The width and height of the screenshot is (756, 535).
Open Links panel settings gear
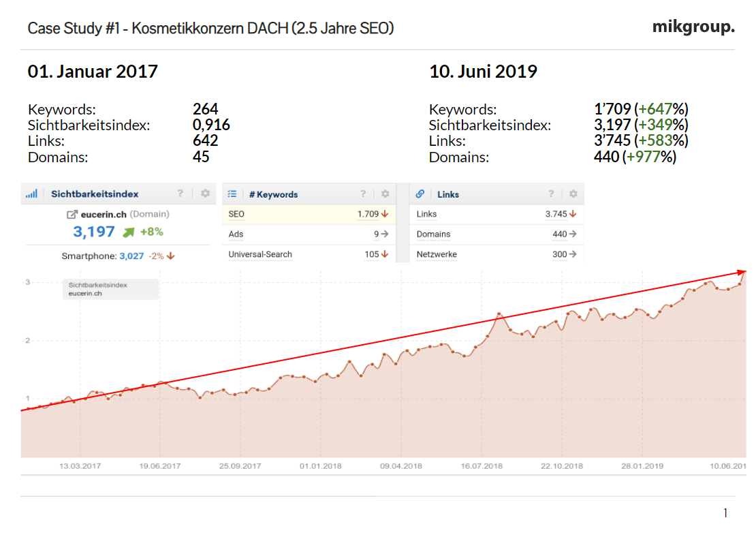pyautogui.click(x=573, y=194)
